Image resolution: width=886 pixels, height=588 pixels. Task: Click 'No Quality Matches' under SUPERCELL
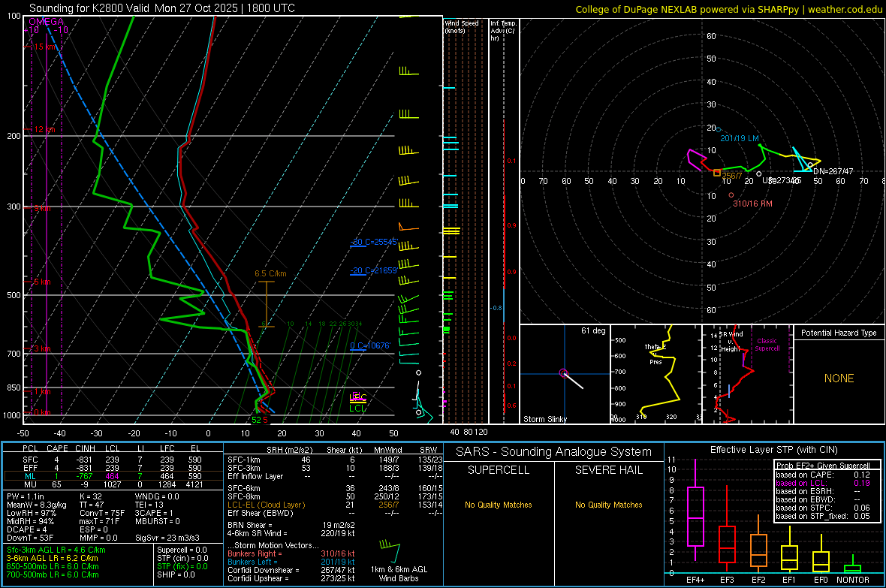point(499,505)
